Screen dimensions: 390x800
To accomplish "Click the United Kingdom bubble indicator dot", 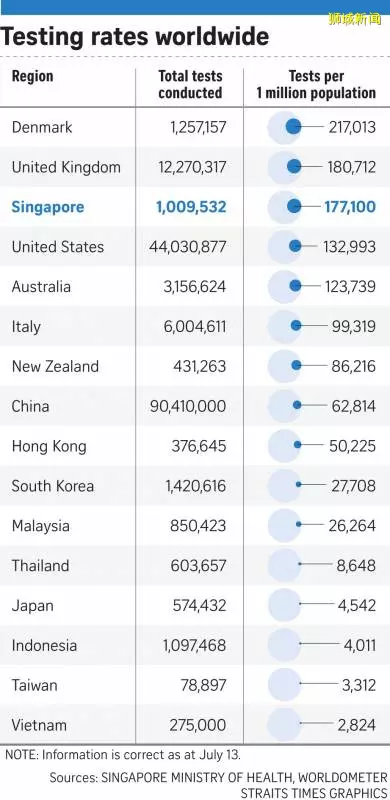I will point(294,166).
